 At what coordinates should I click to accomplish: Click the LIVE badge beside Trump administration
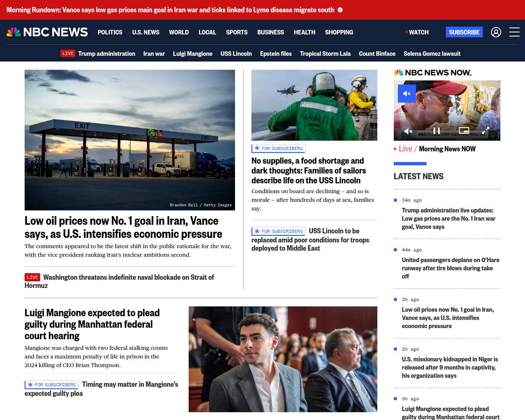[x=68, y=53]
